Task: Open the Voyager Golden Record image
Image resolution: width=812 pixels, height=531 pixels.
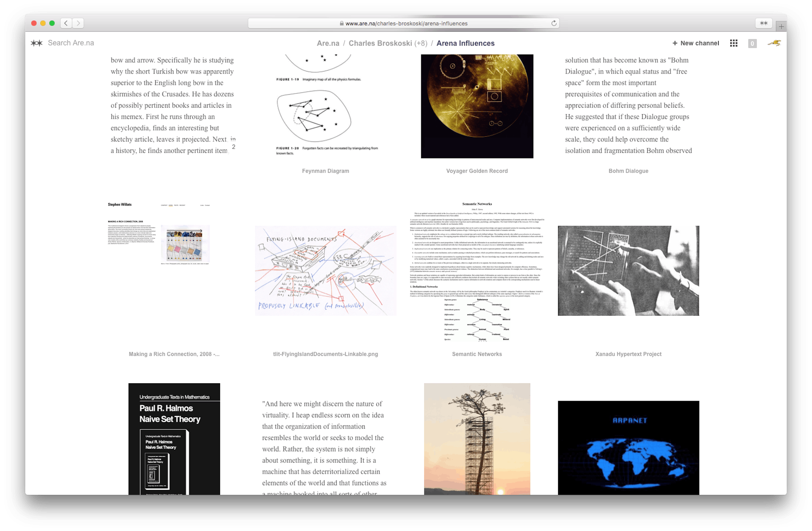Action: click(x=477, y=106)
